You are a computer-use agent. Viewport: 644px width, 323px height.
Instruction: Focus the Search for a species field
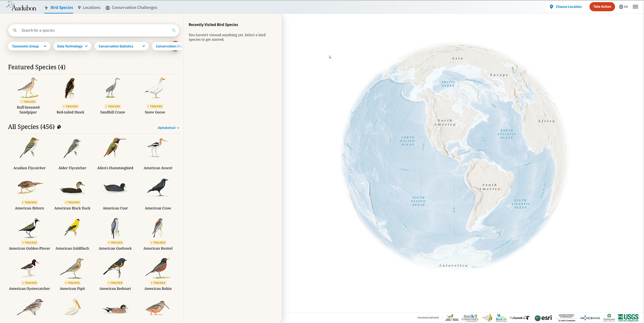tap(94, 30)
